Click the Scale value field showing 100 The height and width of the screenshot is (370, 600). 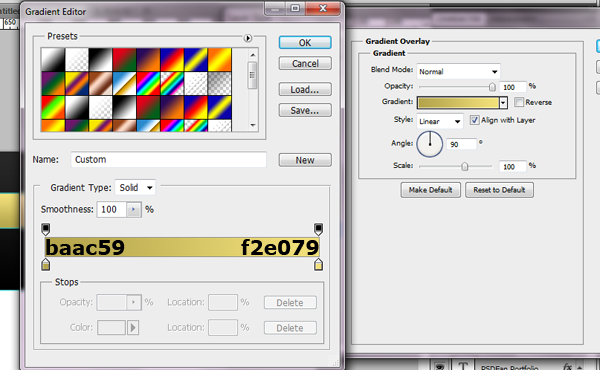(x=512, y=166)
